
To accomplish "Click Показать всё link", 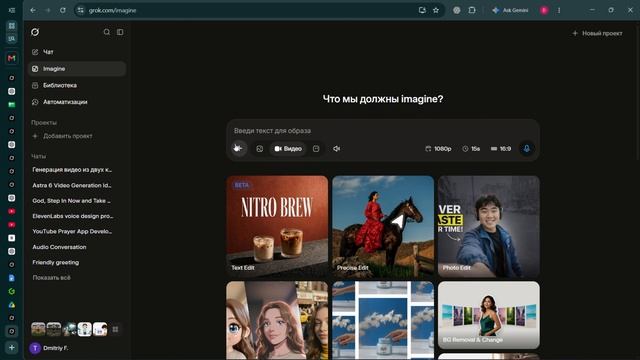I will pyautogui.click(x=51, y=278).
